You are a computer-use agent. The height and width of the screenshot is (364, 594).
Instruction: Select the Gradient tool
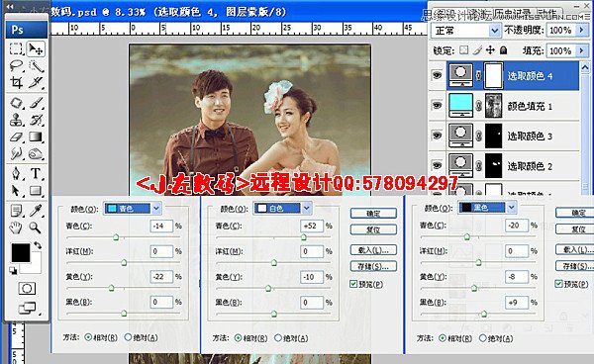click(x=37, y=136)
